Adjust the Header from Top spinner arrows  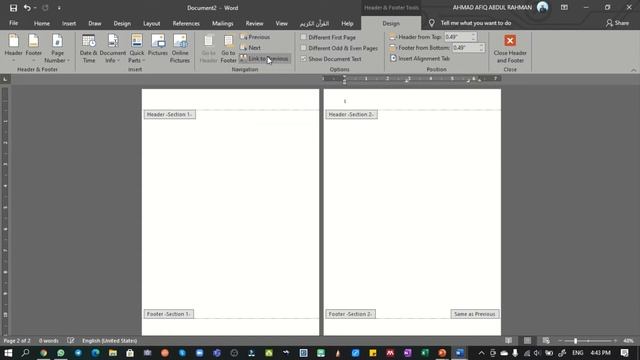click(x=474, y=37)
